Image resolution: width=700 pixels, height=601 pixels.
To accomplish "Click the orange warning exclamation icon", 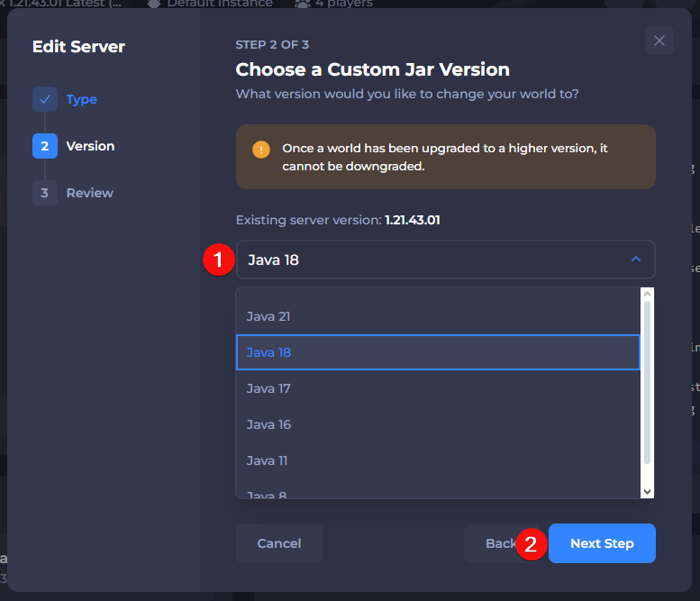I will (x=261, y=150).
